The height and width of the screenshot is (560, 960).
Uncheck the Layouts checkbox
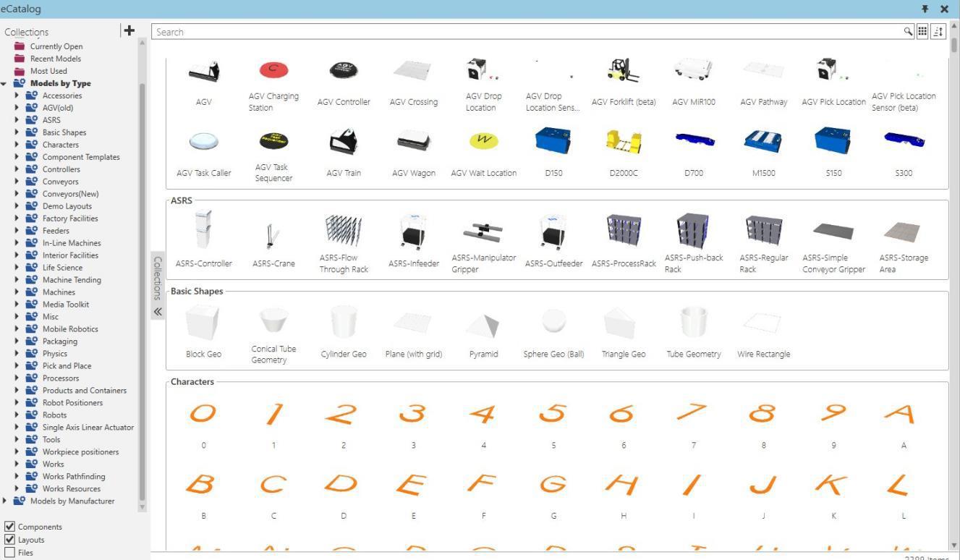click(9, 540)
